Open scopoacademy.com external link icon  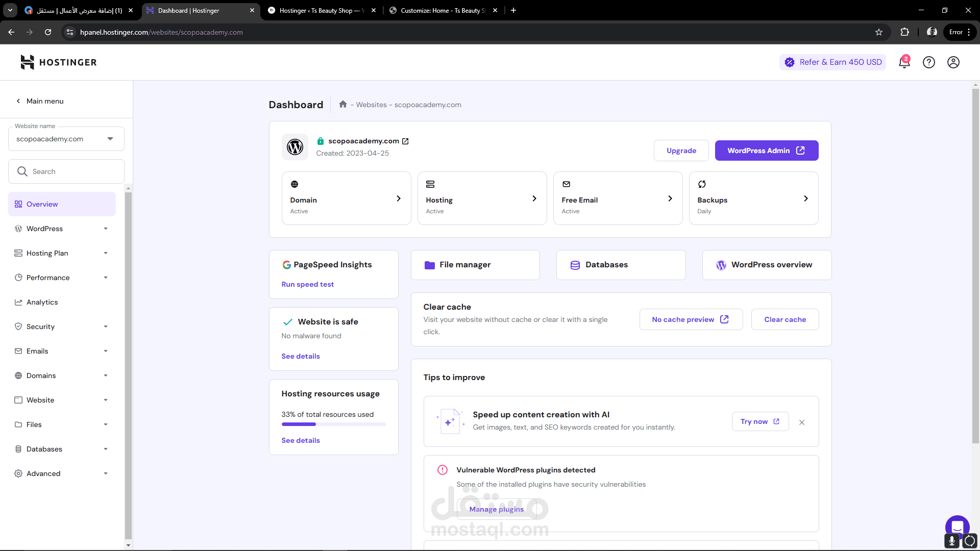click(405, 141)
